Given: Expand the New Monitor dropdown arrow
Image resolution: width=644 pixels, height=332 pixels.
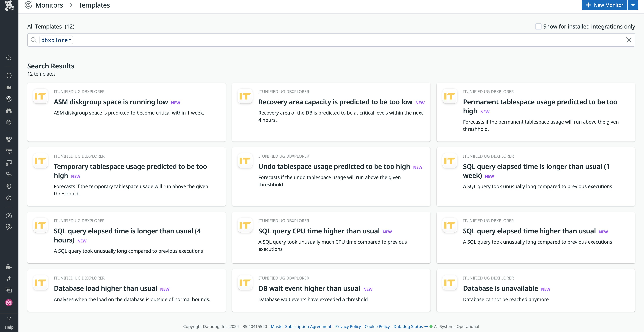Looking at the screenshot, I should pyautogui.click(x=633, y=5).
